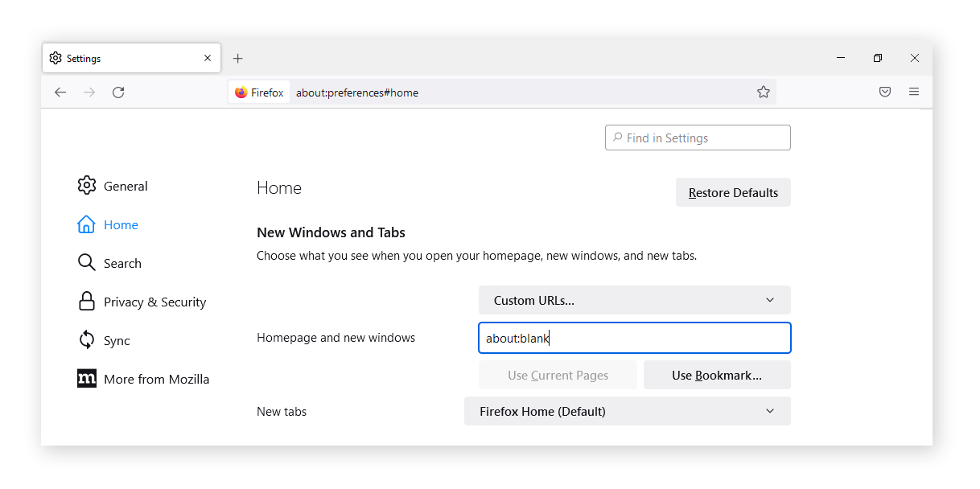Click the Find in Settings search field
The height and width of the screenshot is (489, 980).
[697, 137]
